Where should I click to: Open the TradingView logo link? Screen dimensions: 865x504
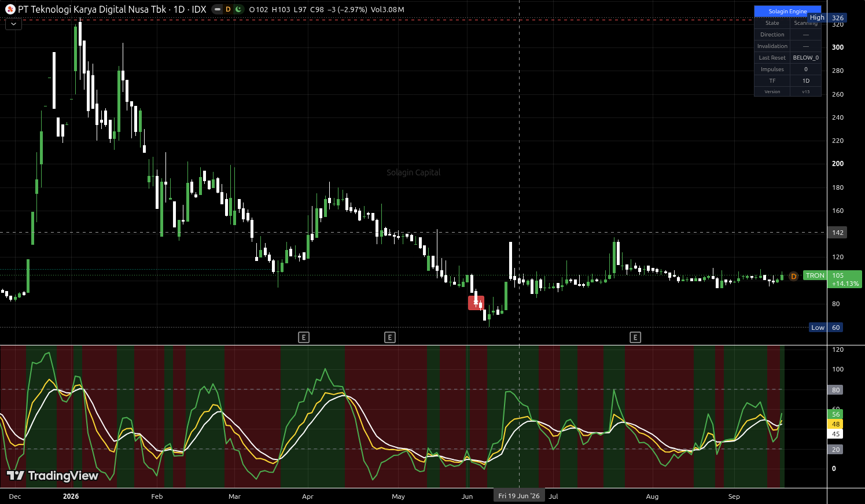[53, 476]
